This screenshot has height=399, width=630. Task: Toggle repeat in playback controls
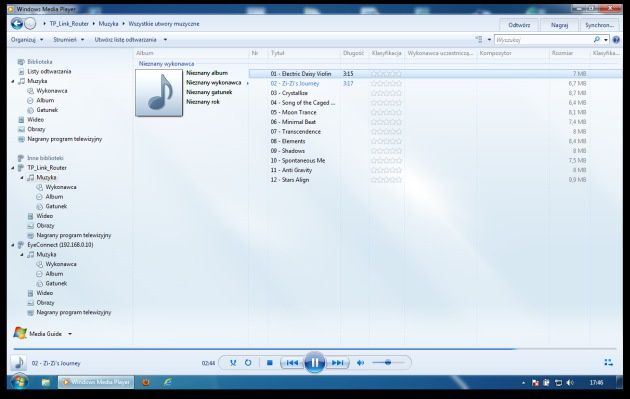pyautogui.click(x=248, y=363)
